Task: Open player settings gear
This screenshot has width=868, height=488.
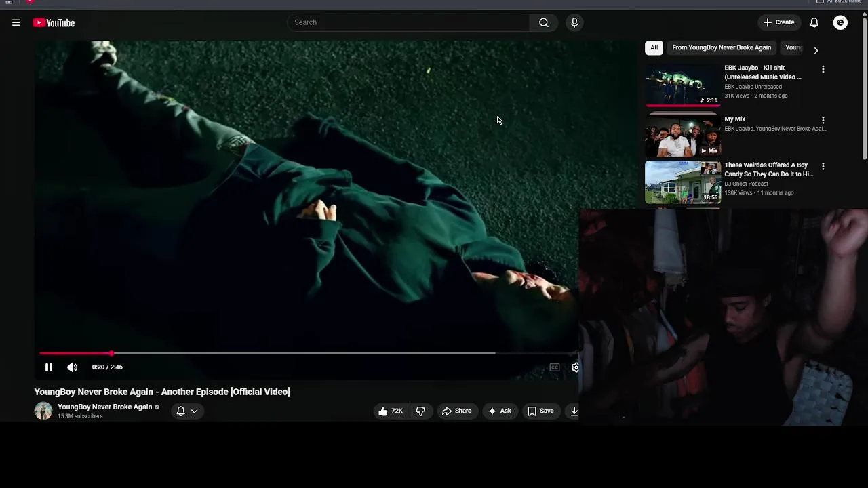Action: click(575, 367)
